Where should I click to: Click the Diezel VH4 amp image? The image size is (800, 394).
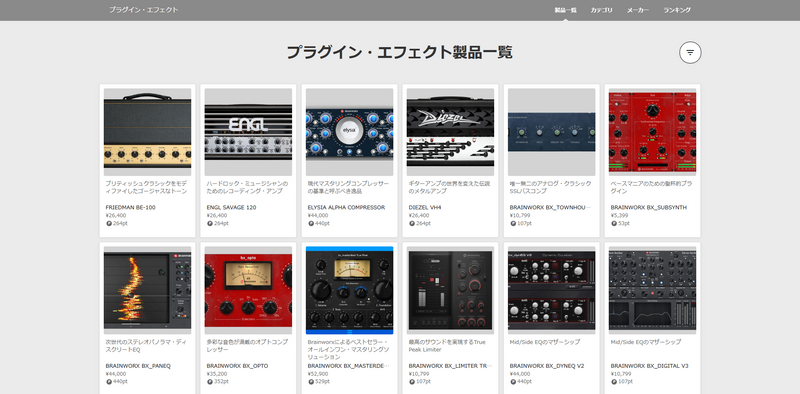click(451, 132)
